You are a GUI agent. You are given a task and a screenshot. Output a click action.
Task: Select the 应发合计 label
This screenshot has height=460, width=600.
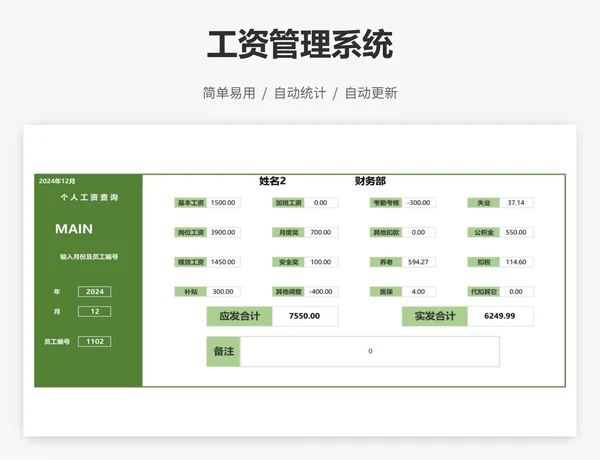coord(240,316)
